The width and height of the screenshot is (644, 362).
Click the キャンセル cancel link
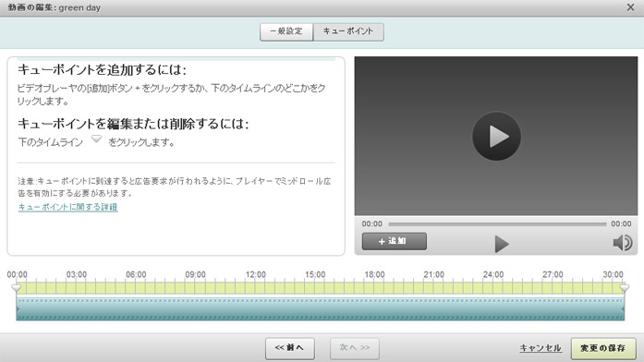[x=541, y=348]
